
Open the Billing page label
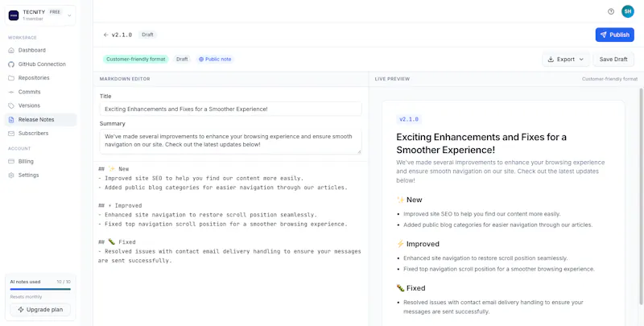tap(26, 161)
